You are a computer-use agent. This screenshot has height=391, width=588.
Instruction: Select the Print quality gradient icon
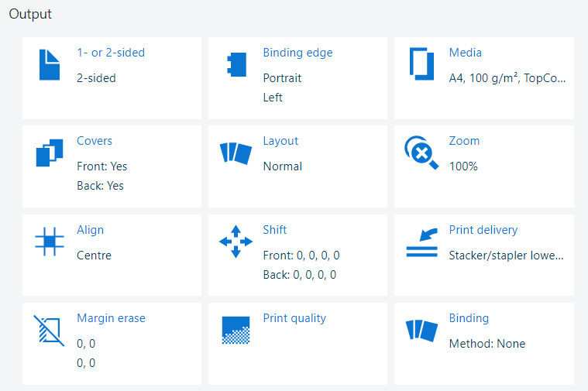(x=236, y=330)
